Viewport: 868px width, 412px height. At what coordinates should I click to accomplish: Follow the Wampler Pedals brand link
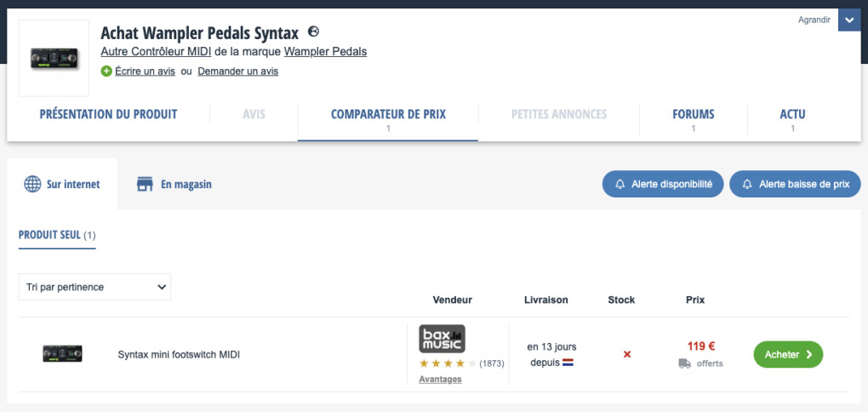click(x=325, y=52)
